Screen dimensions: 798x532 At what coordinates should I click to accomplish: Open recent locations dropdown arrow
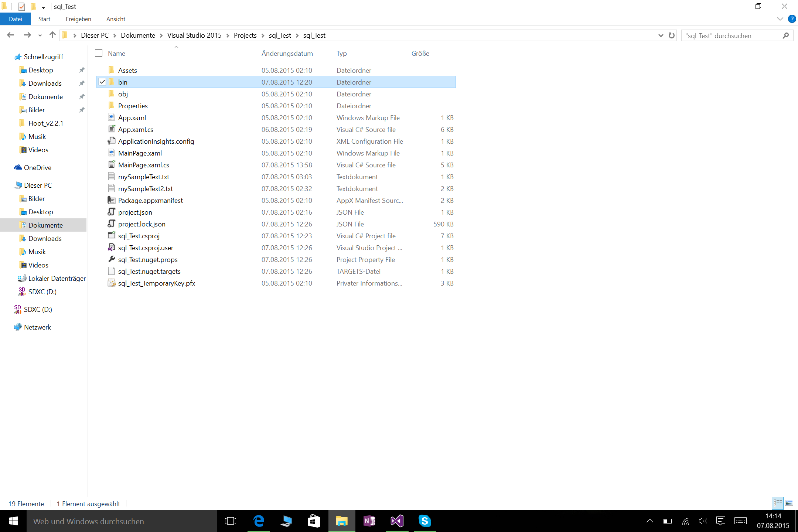(x=40, y=35)
